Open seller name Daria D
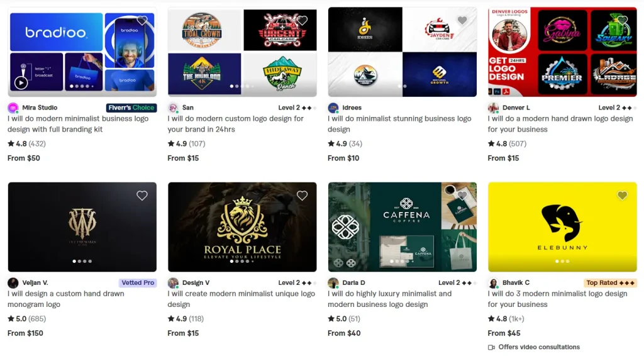The image size is (644, 356). pos(353,283)
